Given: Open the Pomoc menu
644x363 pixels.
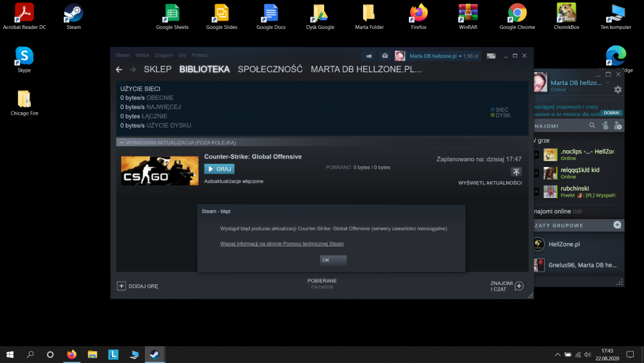Looking at the screenshot, I should pos(199,55).
